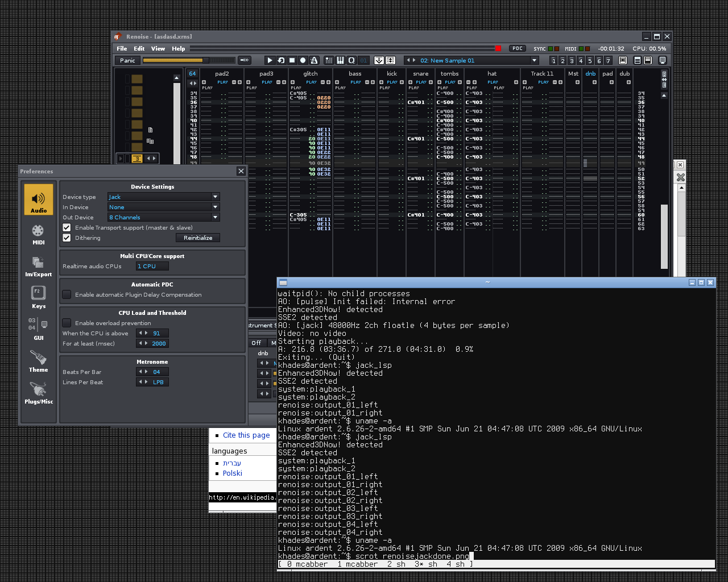Viewport: 728px width, 582px height.
Task: Open the Polski language link
Action: point(233,473)
